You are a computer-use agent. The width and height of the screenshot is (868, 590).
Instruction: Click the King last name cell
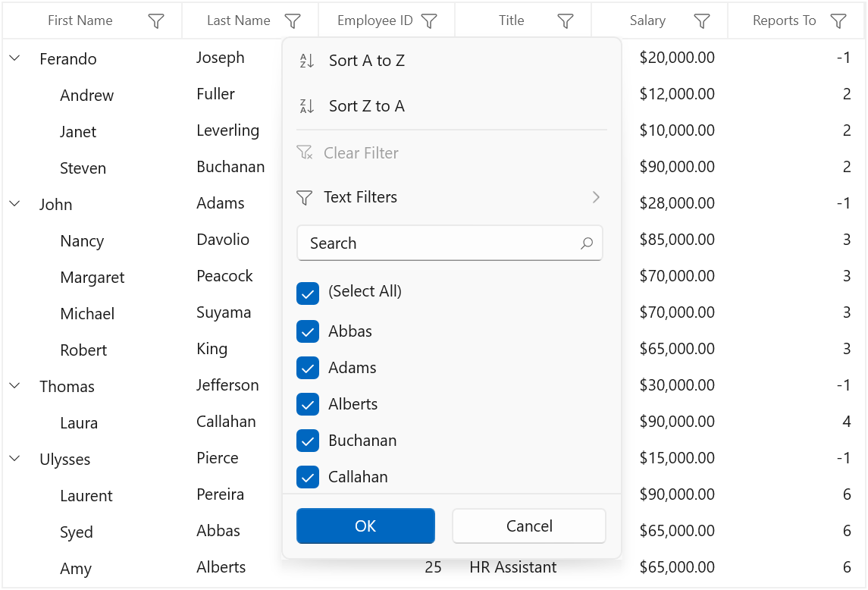point(212,349)
